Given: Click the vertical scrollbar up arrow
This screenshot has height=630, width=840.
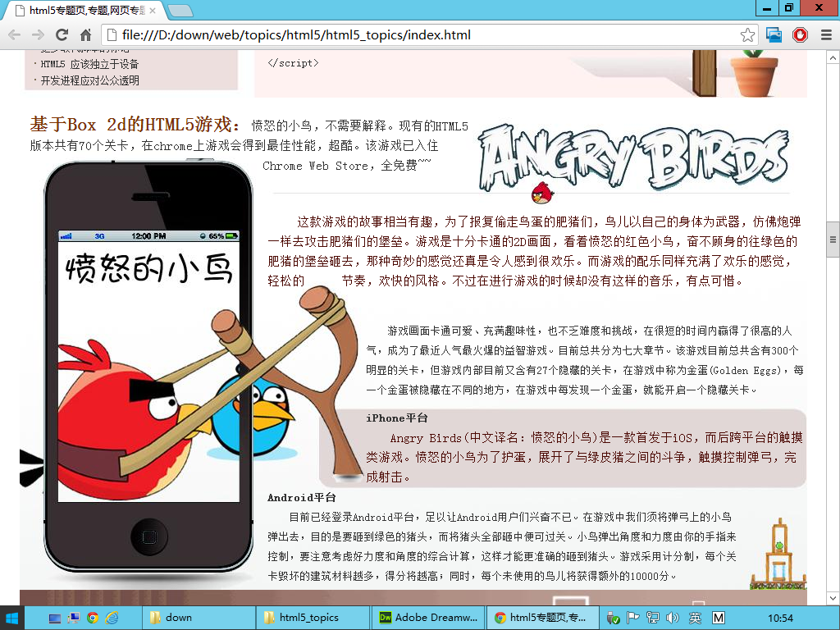Looking at the screenshot, I should (x=833, y=57).
